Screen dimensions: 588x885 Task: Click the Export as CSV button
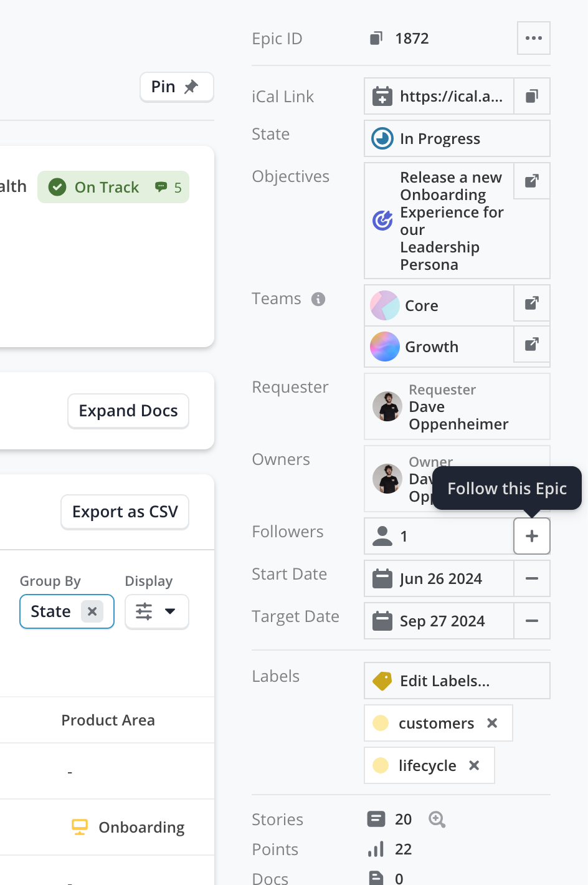pyautogui.click(x=125, y=512)
